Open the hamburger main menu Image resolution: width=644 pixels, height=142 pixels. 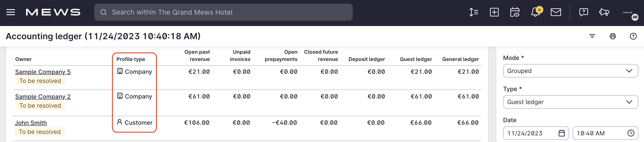(11, 12)
